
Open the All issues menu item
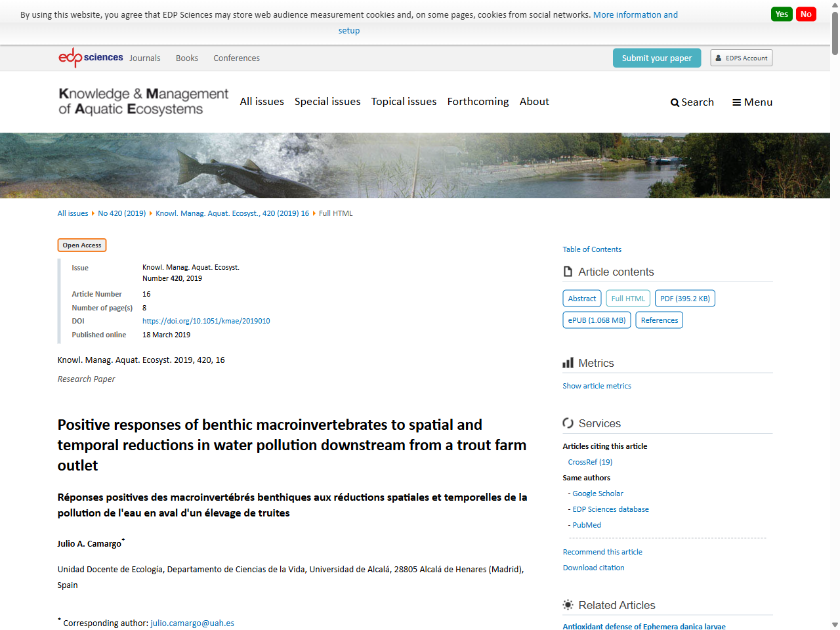(x=261, y=102)
